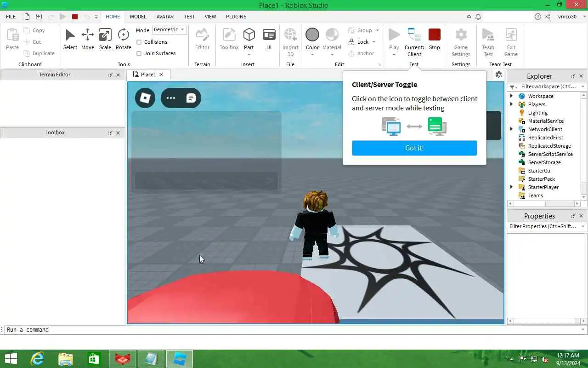
Task: Click the Material sphere icon
Action: (x=332, y=35)
